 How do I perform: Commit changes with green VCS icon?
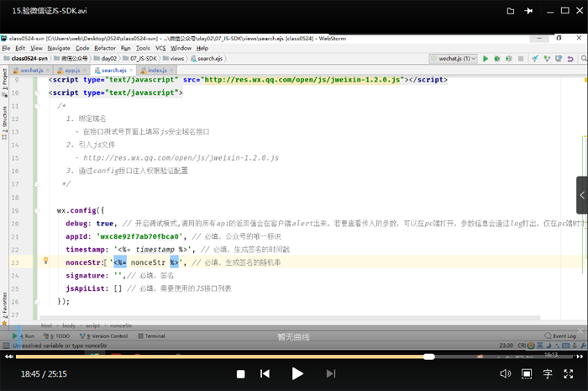(x=547, y=59)
